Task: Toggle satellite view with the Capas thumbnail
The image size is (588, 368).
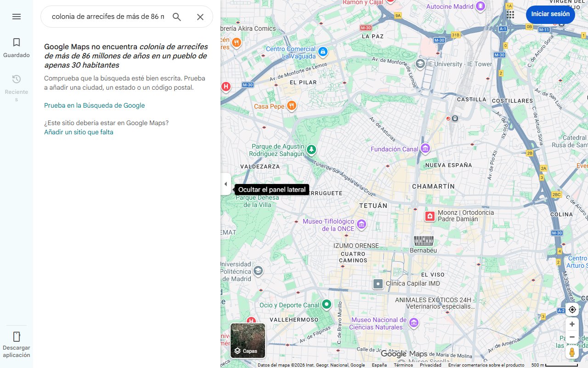Action: pyautogui.click(x=248, y=340)
